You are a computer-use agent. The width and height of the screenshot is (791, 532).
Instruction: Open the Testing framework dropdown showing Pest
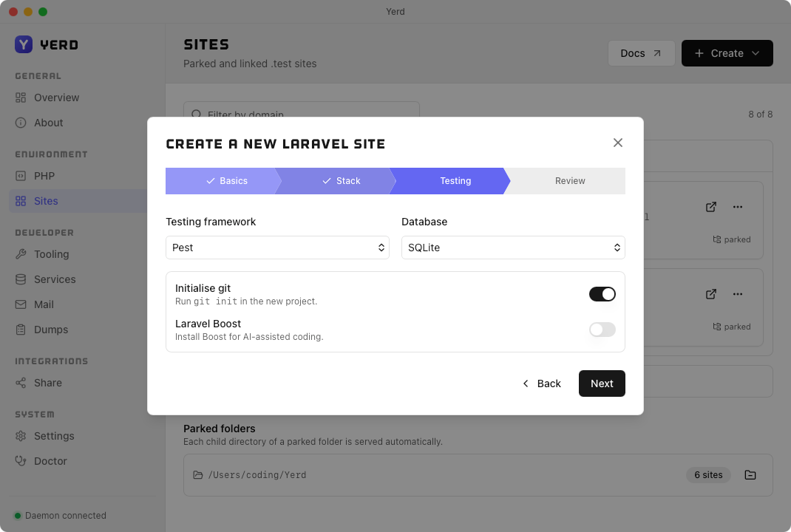click(x=277, y=248)
